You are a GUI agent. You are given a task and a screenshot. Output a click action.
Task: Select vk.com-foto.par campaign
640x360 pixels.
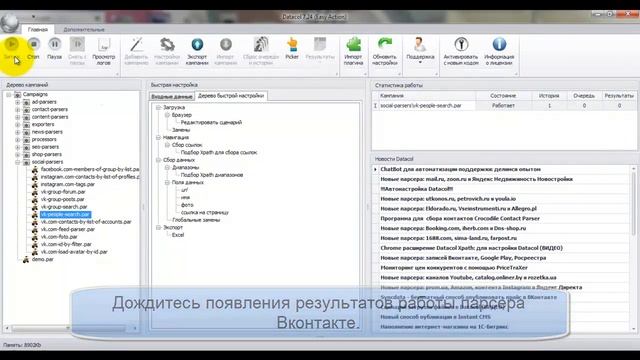(x=59, y=236)
